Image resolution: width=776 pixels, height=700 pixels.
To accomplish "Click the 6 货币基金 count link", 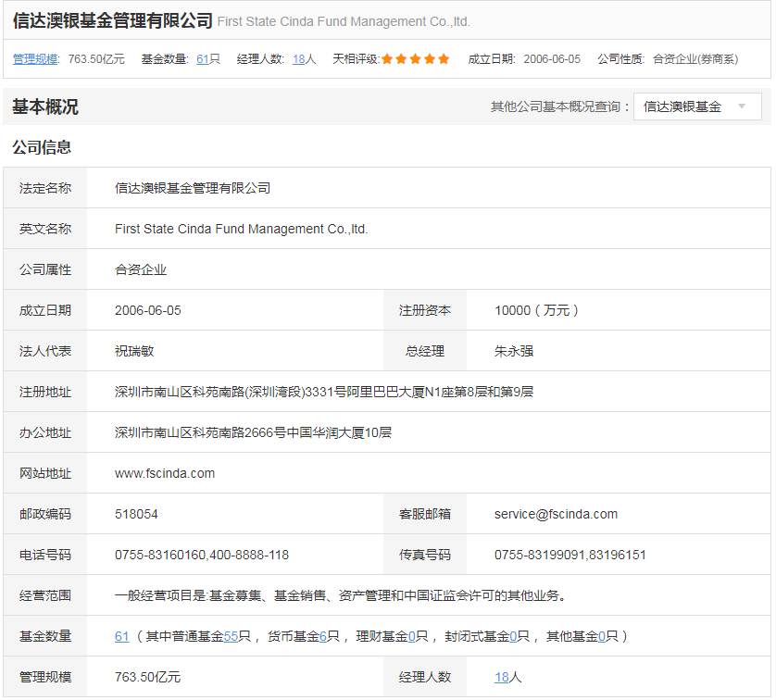I will click(x=323, y=636).
